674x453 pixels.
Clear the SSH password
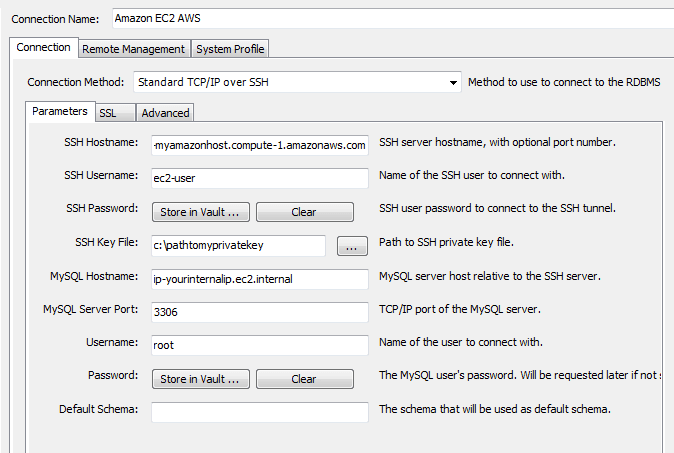tap(304, 212)
